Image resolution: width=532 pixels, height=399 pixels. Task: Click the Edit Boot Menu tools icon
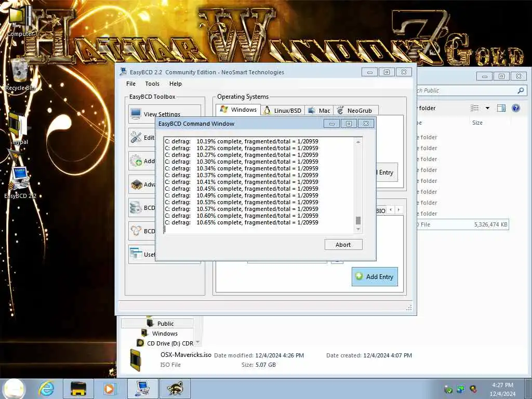tap(136, 137)
